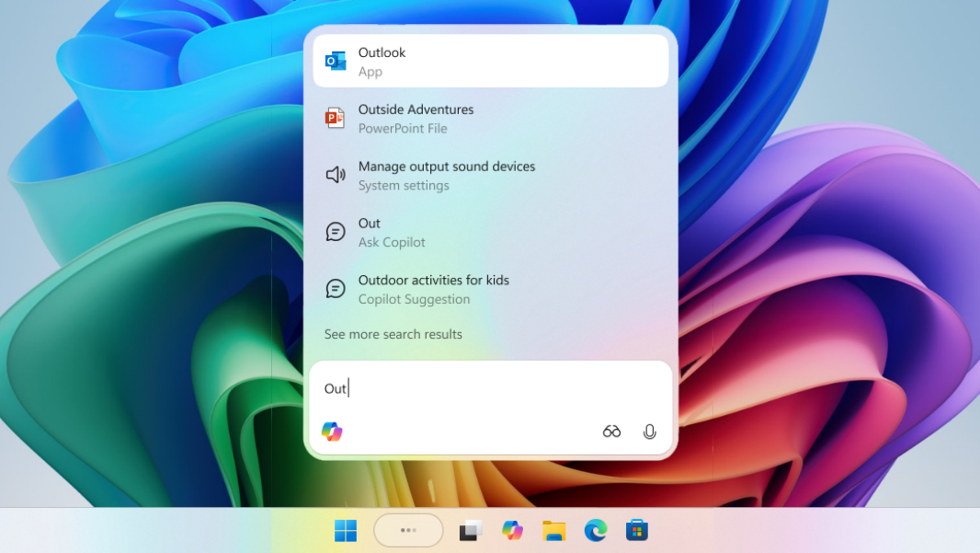Click the desktop preview taskbar icon

click(x=469, y=530)
